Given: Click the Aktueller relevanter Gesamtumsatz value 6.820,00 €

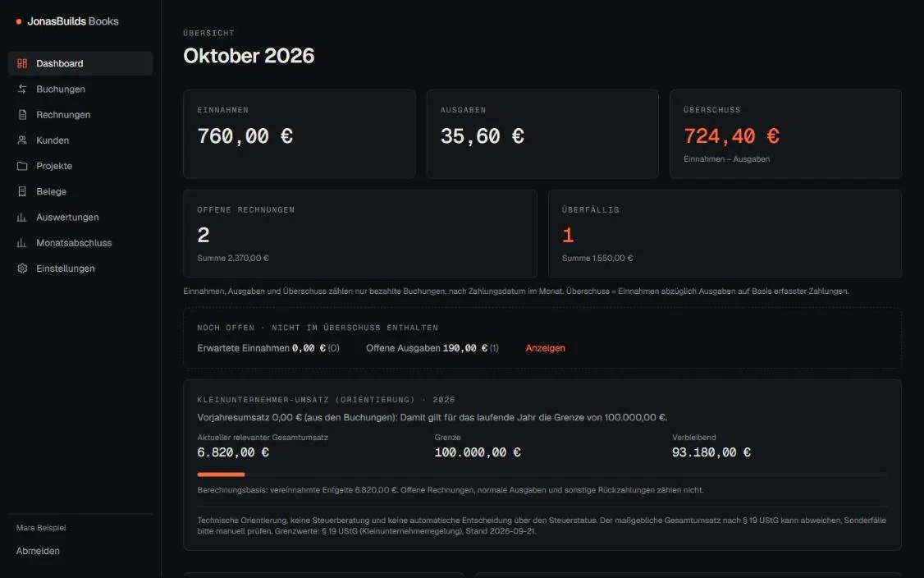Looking at the screenshot, I should pos(233,452).
